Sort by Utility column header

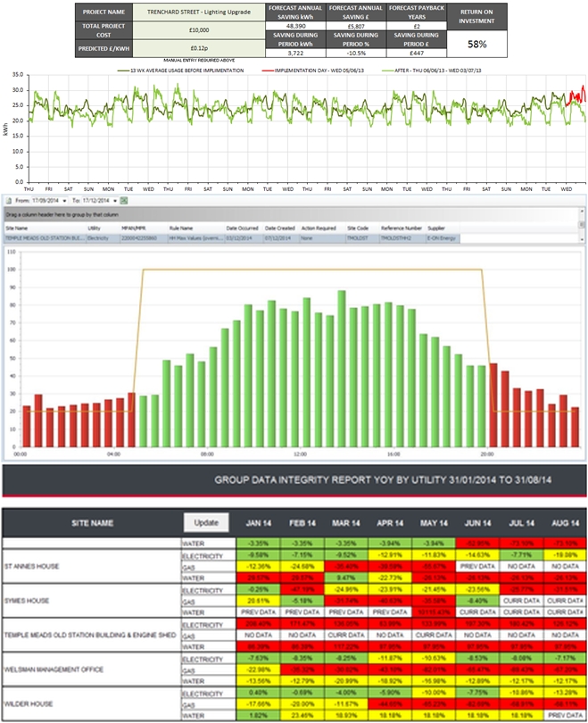pos(94,229)
